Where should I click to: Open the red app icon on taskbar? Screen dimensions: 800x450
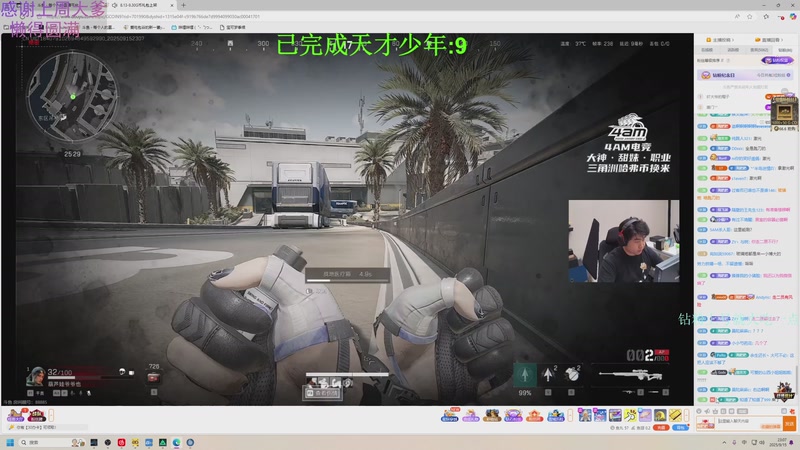point(121,442)
